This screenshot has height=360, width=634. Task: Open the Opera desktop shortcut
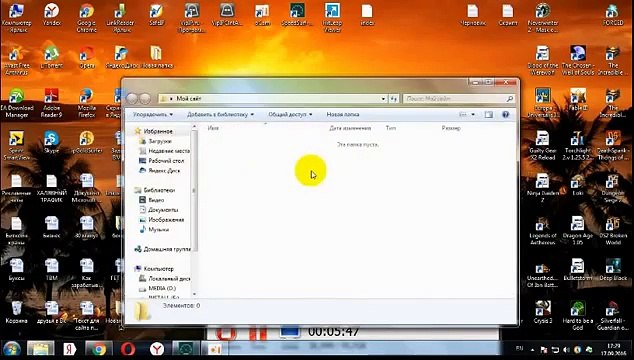[87, 57]
